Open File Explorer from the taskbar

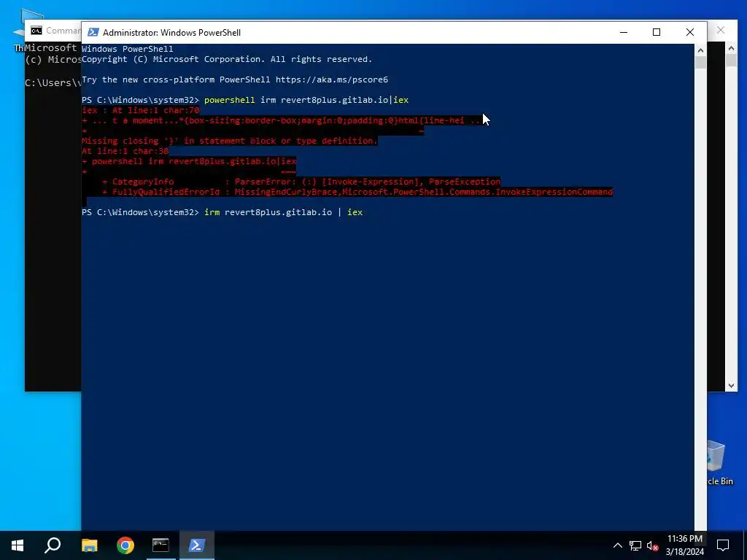(90, 545)
